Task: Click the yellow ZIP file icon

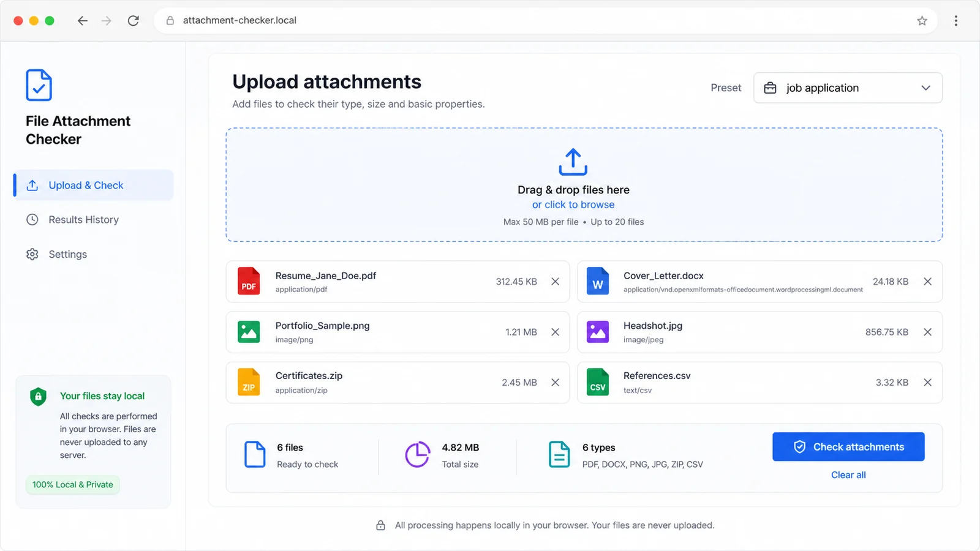Action: [249, 382]
